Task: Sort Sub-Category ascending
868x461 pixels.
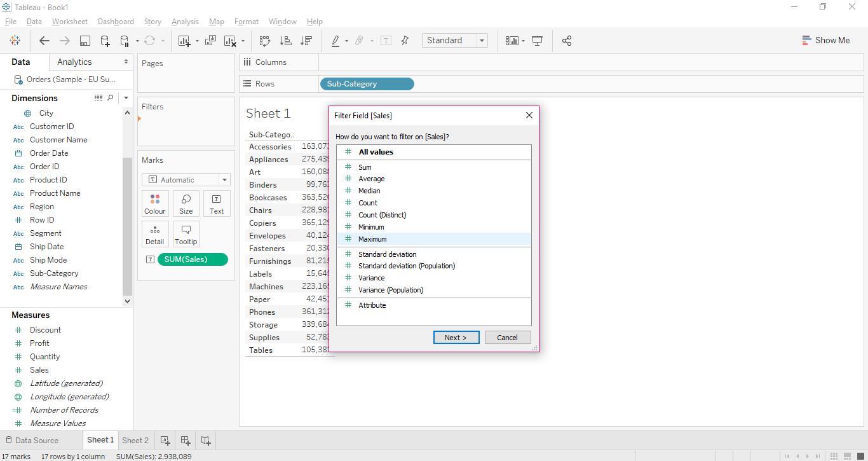Action: point(286,40)
